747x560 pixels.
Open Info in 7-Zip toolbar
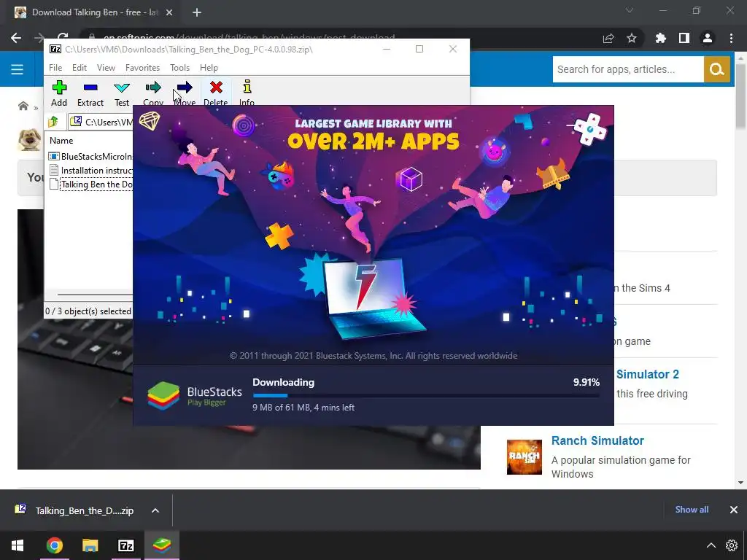(247, 92)
